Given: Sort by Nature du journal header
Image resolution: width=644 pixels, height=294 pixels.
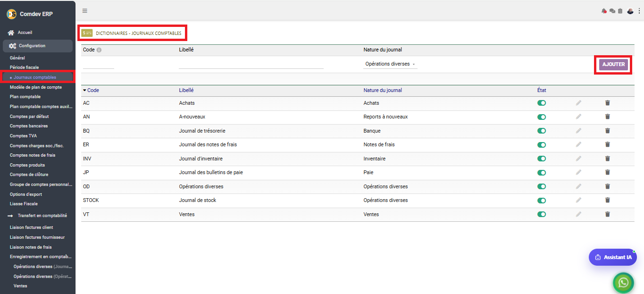Looking at the screenshot, I should (383, 90).
